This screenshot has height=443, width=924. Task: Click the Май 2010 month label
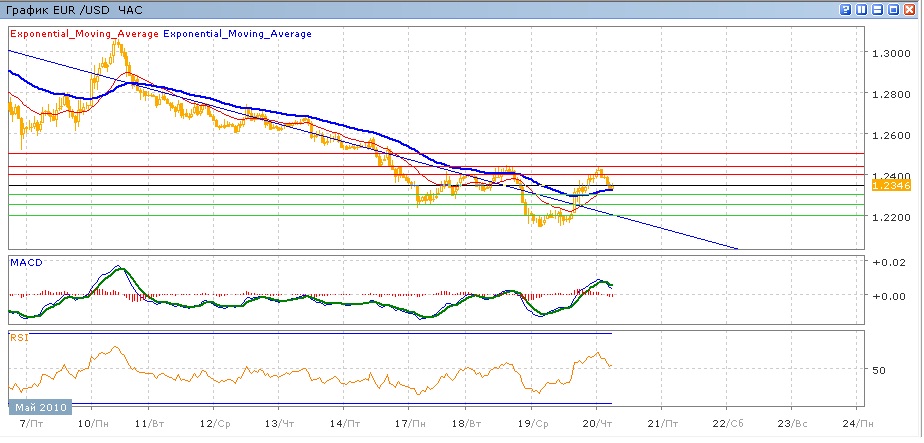pyautogui.click(x=41, y=408)
